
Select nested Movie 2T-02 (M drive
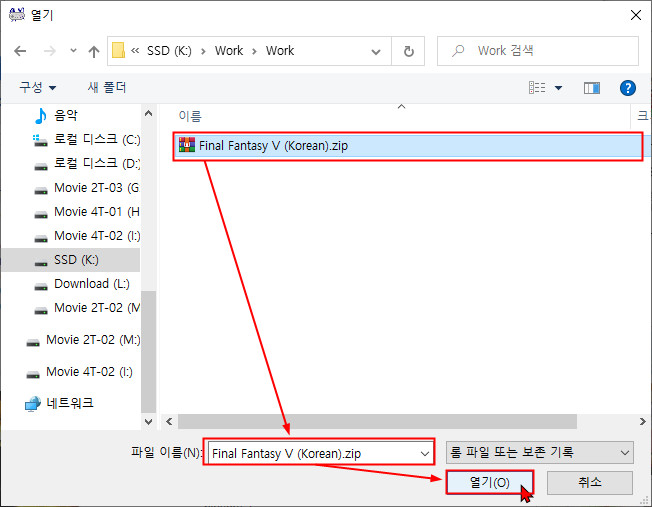tap(96, 308)
